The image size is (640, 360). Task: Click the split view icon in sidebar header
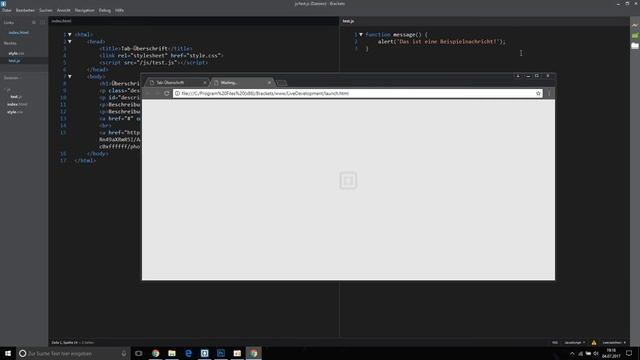pos(42,22)
